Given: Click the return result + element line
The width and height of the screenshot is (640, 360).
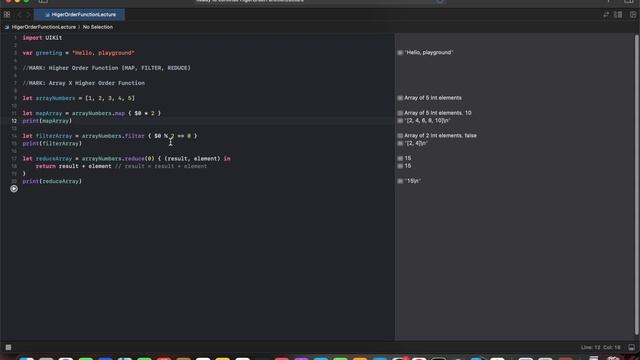Looking at the screenshot, I should click(x=121, y=166).
